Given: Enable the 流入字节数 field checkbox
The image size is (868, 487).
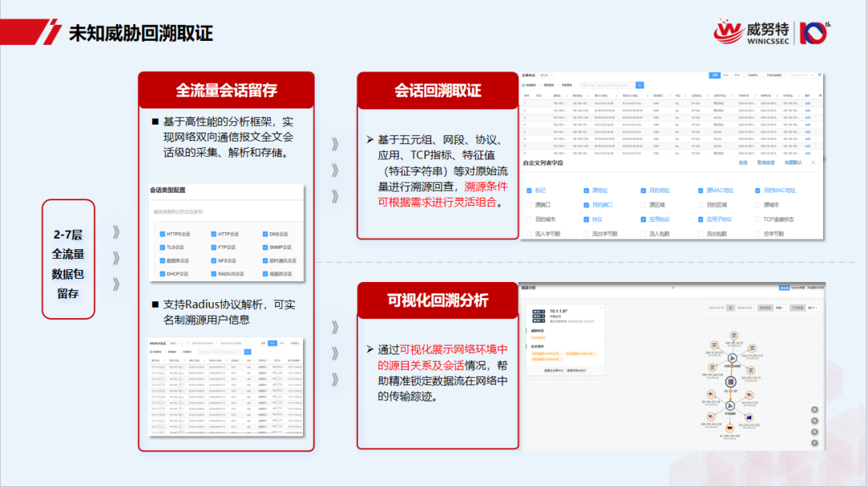Looking at the screenshot, I should point(529,234).
